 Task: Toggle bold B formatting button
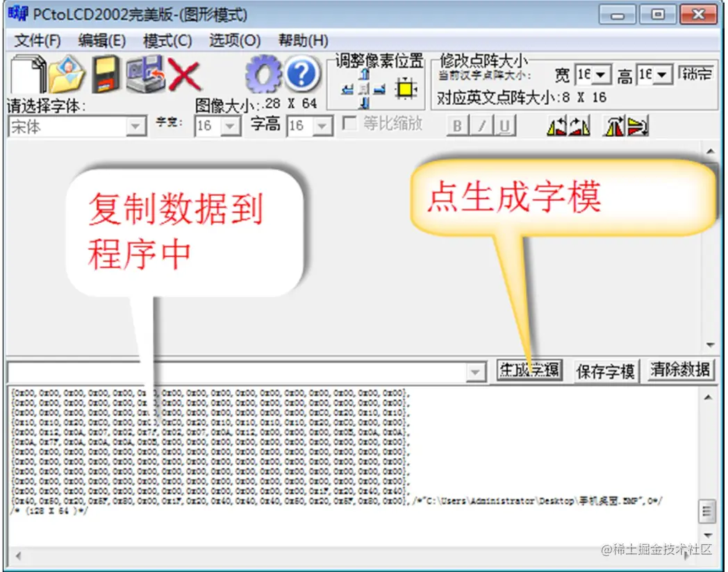(x=457, y=125)
